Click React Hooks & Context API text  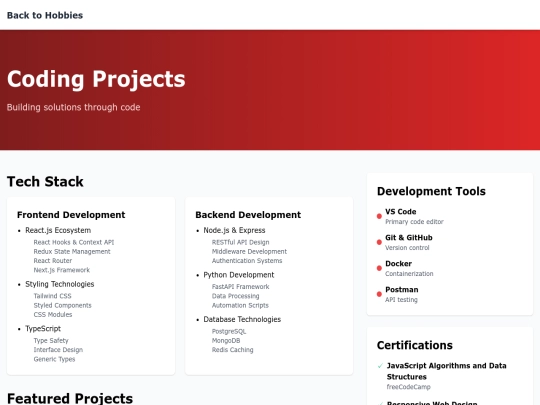point(74,242)
